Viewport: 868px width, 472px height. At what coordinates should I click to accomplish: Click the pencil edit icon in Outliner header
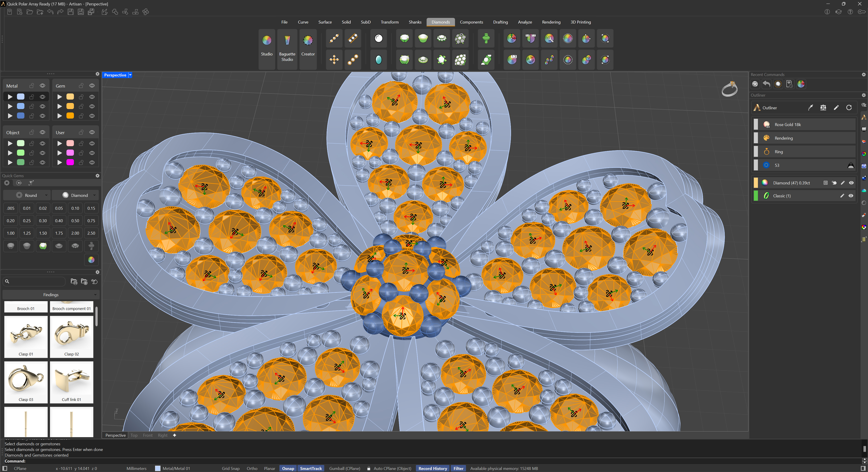coord(836,108)
